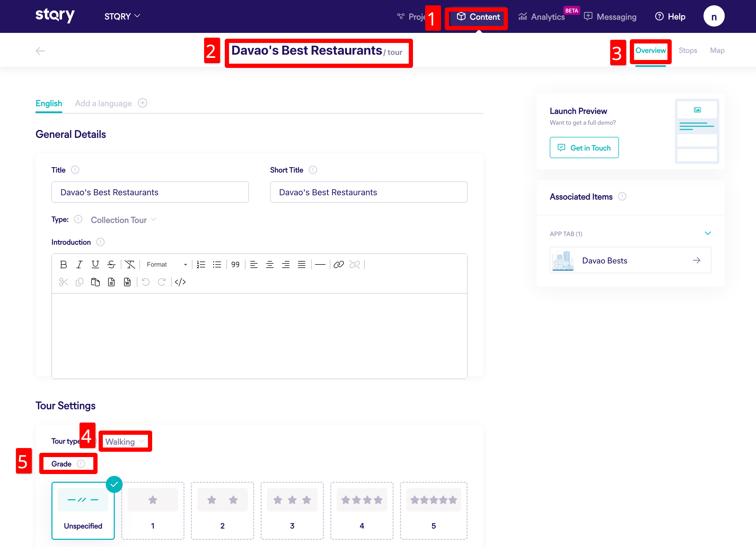Image resolution: width=756 pixels, height=547 pixels.
Task: Insert a numbered list
Action: coord(201,264)
